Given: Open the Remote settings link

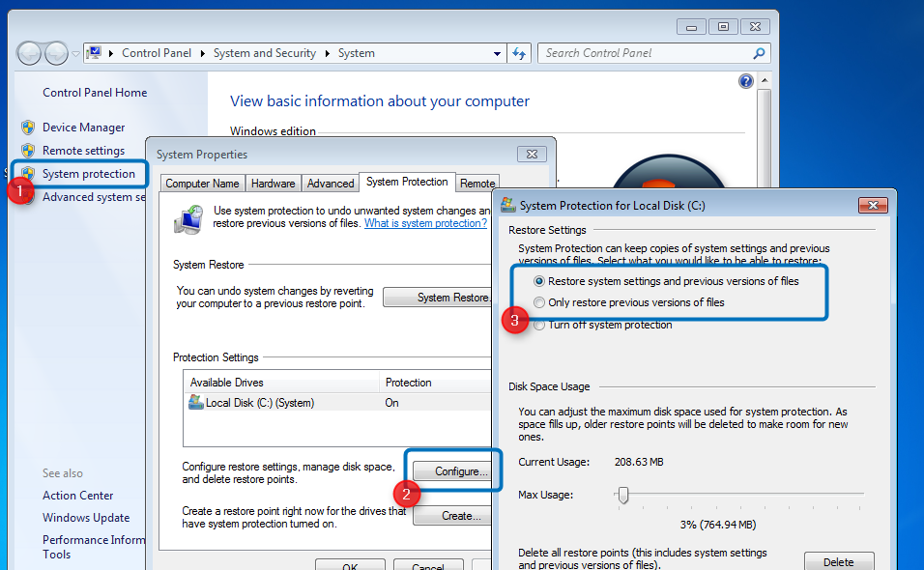Looking at the screenshot, I should pos(84,151).
